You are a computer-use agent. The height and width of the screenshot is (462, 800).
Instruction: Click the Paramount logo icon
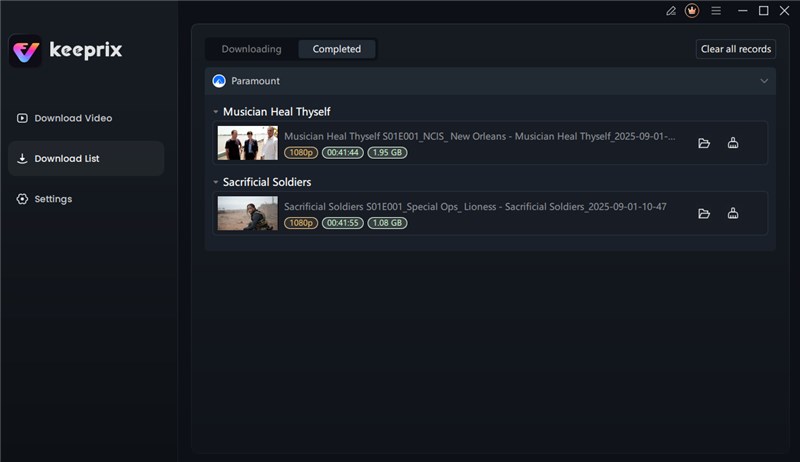pos(219,81)
